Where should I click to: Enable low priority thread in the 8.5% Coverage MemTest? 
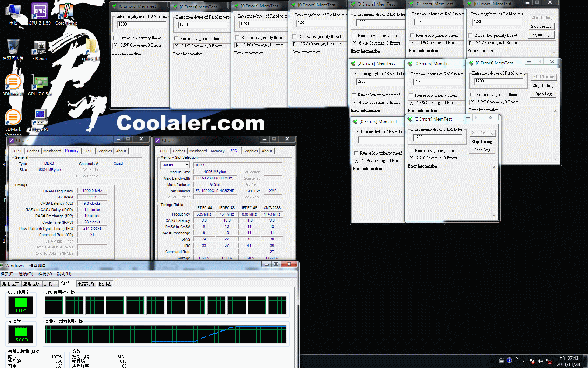coord(115,38)
